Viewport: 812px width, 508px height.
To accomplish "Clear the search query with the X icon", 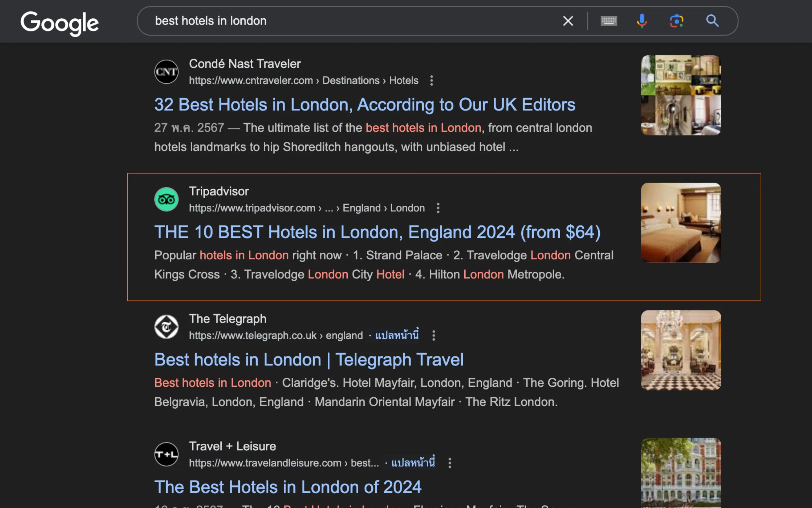I will (x=568, y=21).
